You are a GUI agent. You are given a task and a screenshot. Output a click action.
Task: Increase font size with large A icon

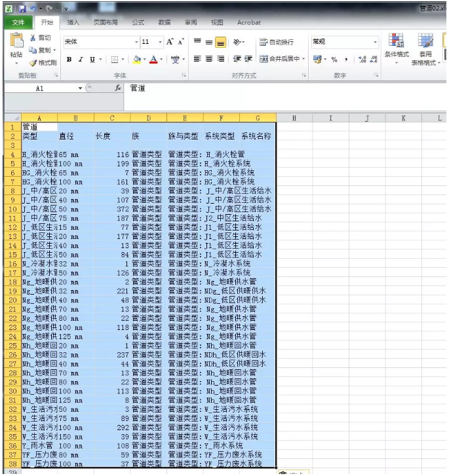coord(170,42)
